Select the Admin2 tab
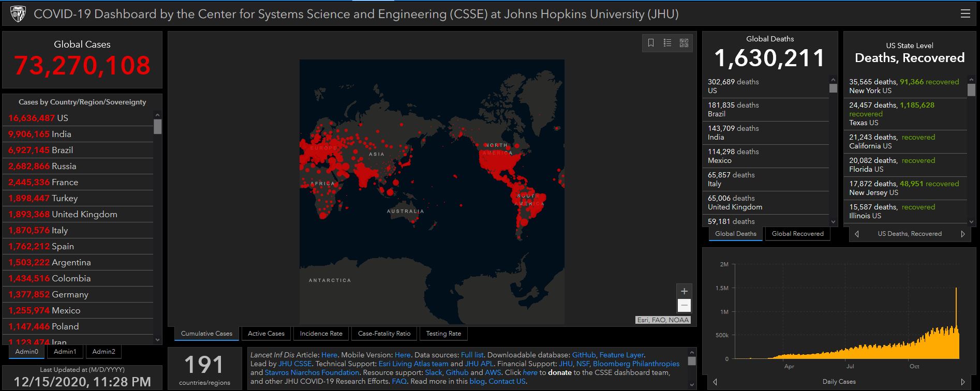980x391 pixels. point(103,352)
